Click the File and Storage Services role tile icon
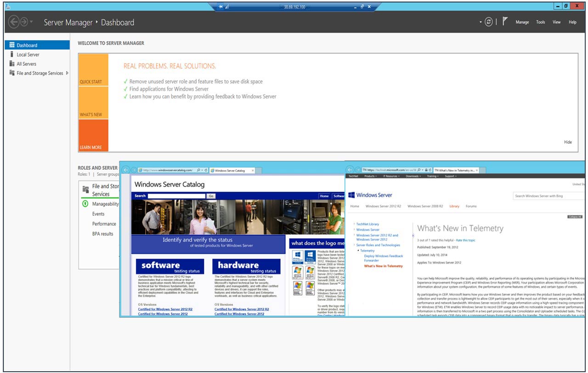This screenshot has width=588, height=373. click(x=85, y=189)
